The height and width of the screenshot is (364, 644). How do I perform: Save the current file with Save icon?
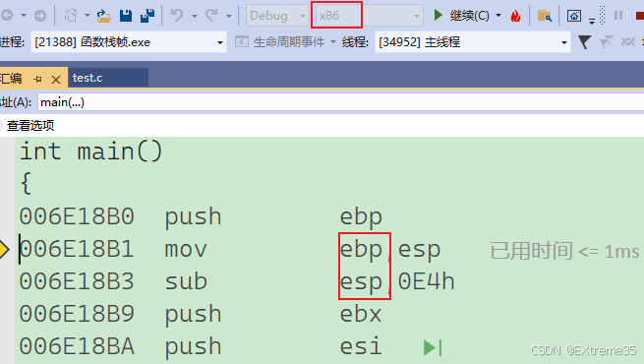coord(126,16)
